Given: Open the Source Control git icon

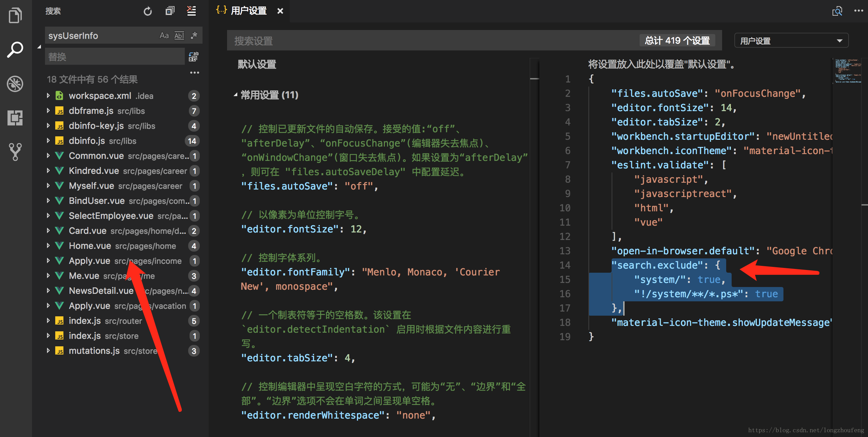Looking at the screenshot, I should click(x=15, y=152).
